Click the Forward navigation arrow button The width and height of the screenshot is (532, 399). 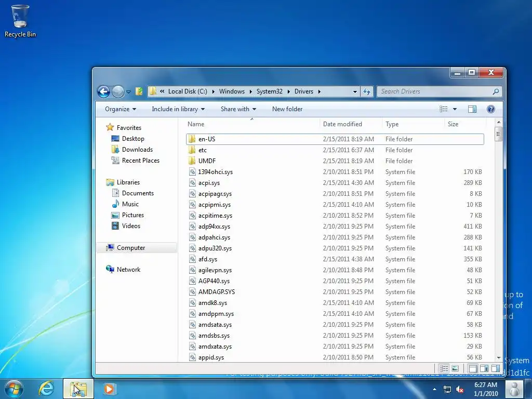point(118,91)
